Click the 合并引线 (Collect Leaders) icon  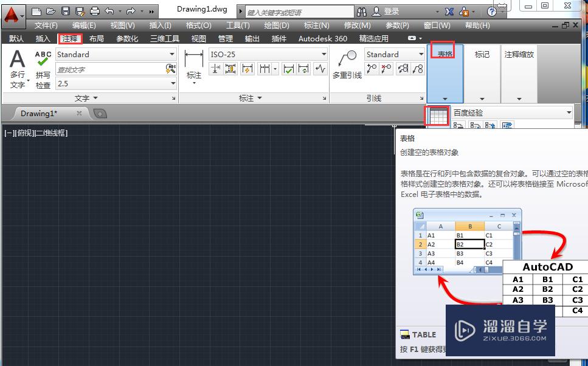[419, 68]
